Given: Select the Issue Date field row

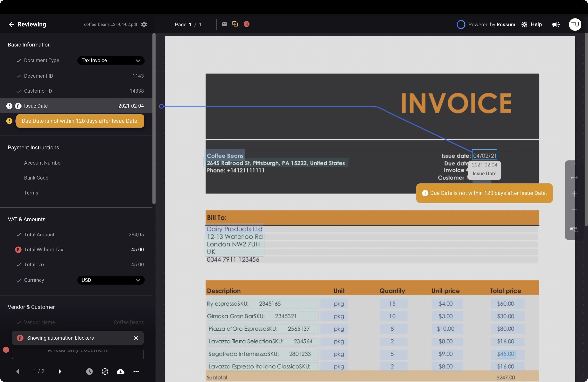Looking at the screenshot, I should [x=76, y=106].
